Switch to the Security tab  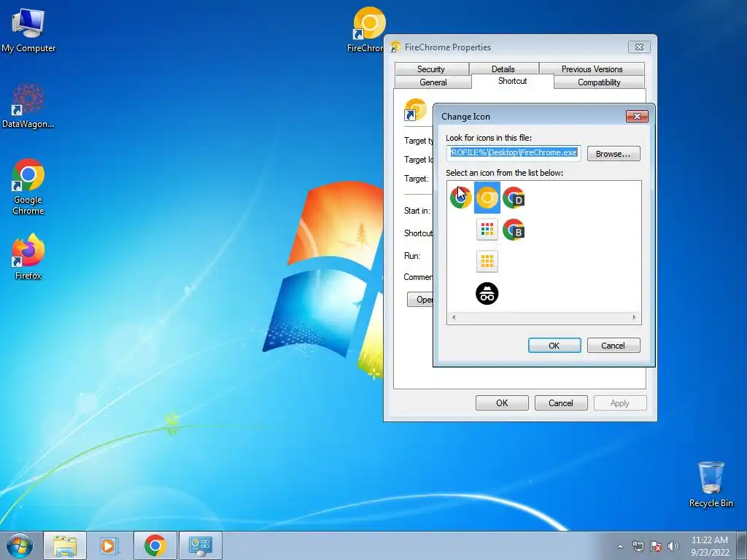coord(431,69)
